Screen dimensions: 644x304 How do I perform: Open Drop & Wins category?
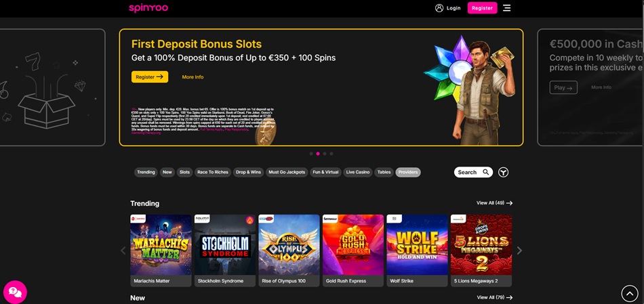(x=249, y=172)
